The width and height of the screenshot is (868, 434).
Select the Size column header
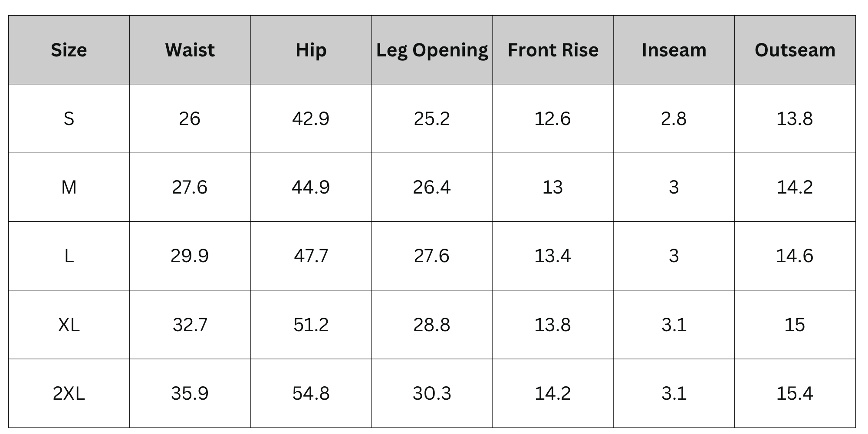[69, 50]
